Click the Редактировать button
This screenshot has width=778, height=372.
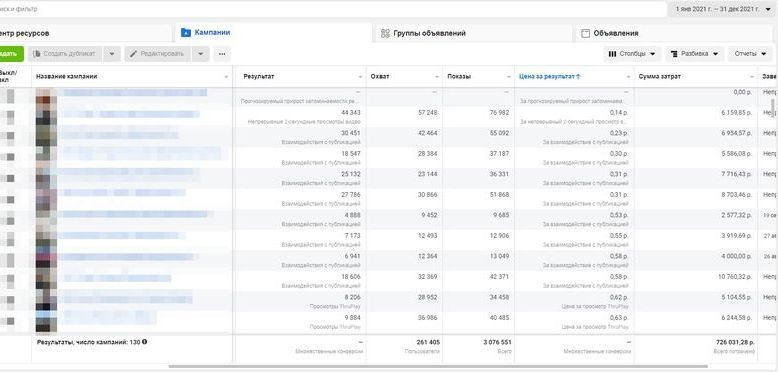pyautogui.click(x=158, y=54)
